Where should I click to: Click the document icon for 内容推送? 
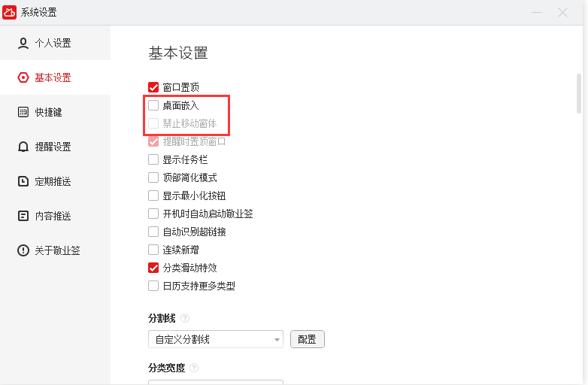pyautogui.click(x=23, y=216)
